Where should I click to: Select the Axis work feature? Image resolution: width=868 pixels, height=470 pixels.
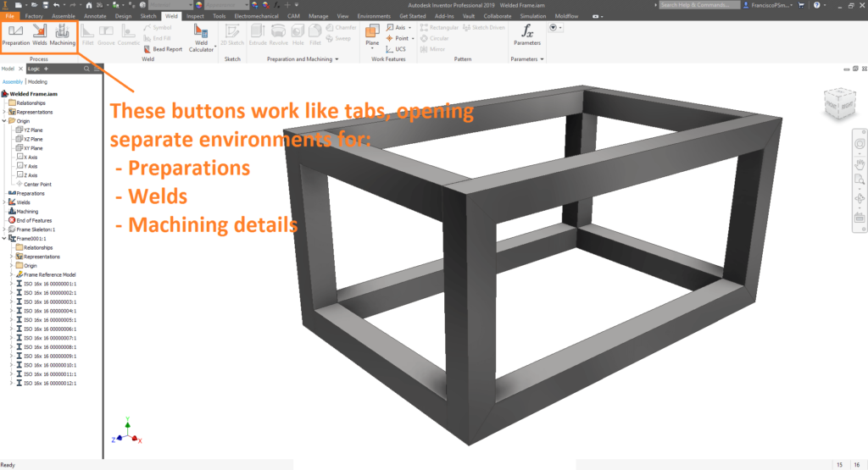point(397,27)
